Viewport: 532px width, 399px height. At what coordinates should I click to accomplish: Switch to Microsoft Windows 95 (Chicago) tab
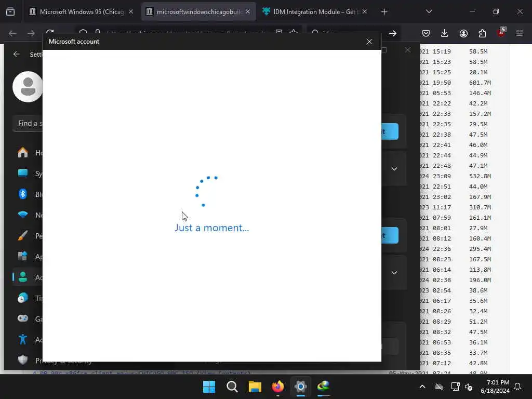tap(82, 12)
